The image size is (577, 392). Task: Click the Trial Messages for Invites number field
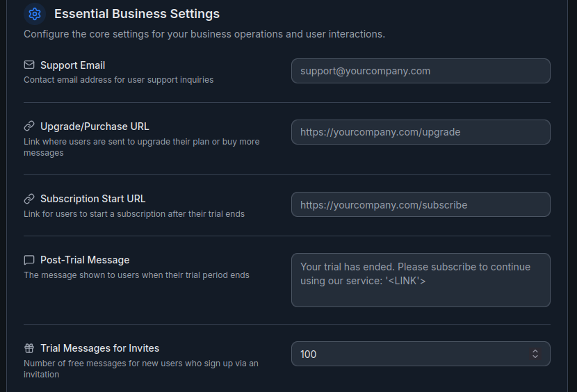(421, 354)
